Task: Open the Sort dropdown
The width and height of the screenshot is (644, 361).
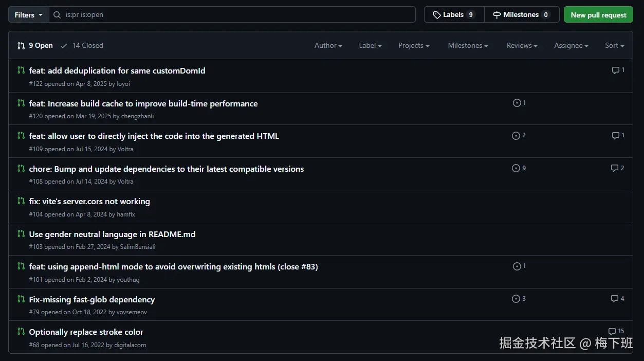Action: (614, 46)
